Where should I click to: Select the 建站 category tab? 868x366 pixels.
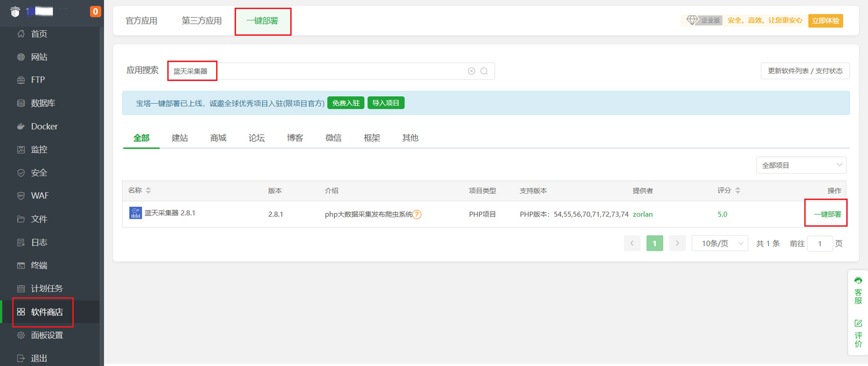(180, 138)
